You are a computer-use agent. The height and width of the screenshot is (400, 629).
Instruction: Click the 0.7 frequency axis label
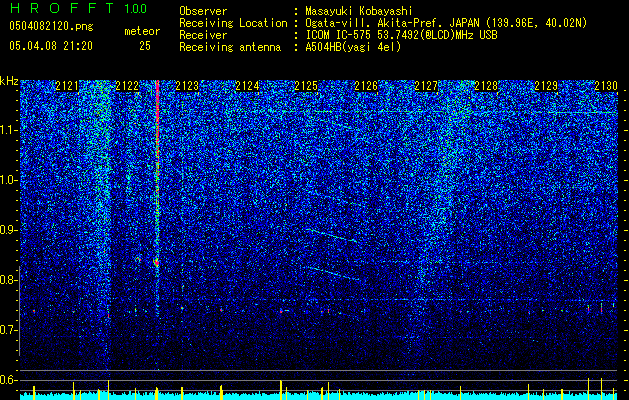tap(9, 330)
